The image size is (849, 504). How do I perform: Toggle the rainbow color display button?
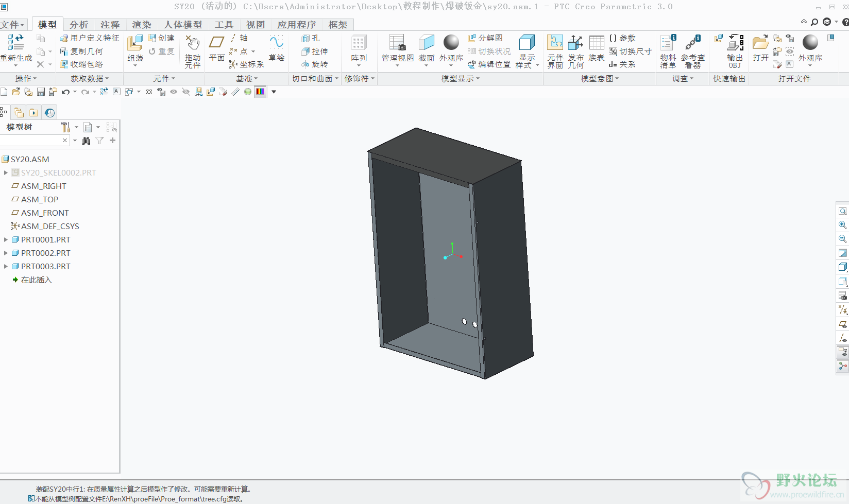(260, 92)
